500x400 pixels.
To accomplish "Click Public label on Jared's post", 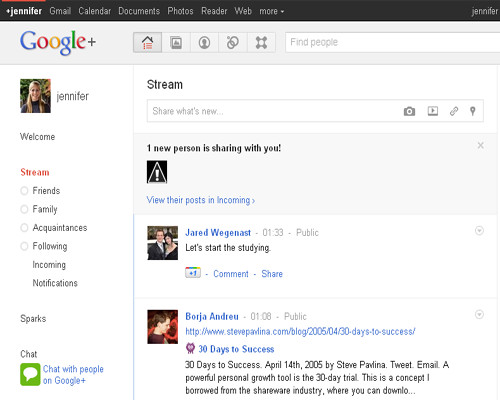I will 307,232.
